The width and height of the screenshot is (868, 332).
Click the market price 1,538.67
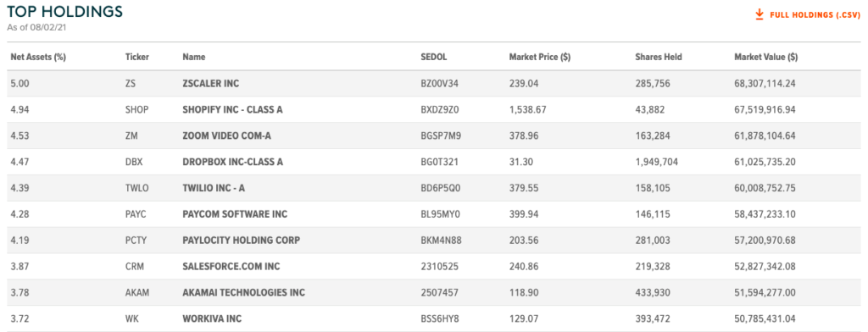528,109
